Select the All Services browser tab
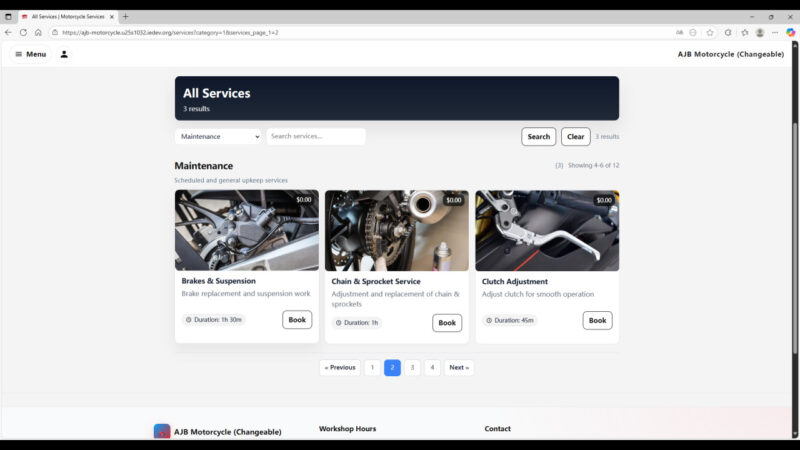Screen dimensions: 800x450 pos(67,16)
